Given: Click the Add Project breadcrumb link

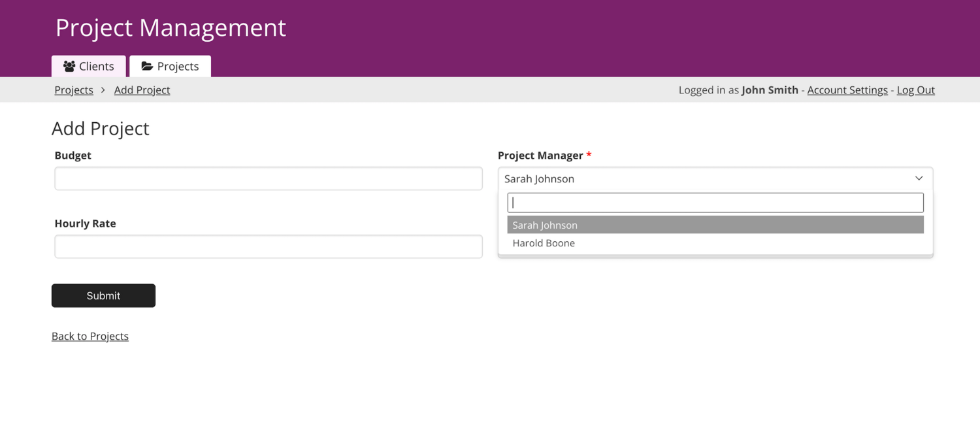Looking at the screenshot, I should [141, 90].
